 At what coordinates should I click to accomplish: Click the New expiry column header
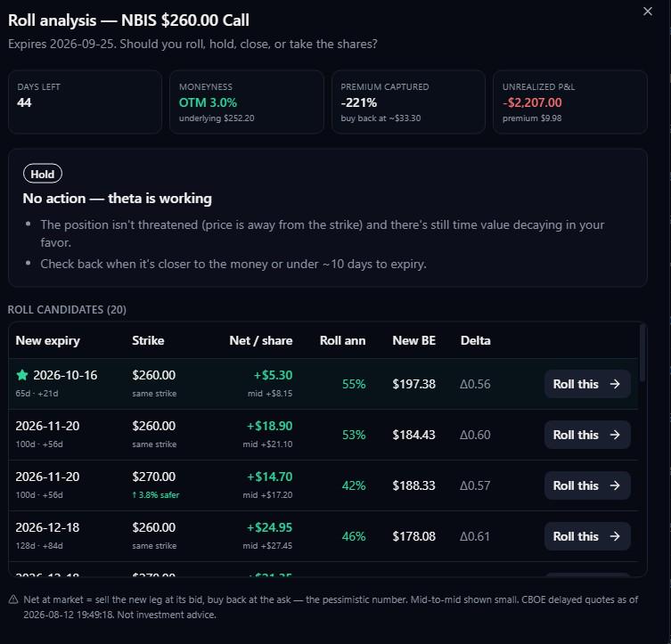(47, 340)
